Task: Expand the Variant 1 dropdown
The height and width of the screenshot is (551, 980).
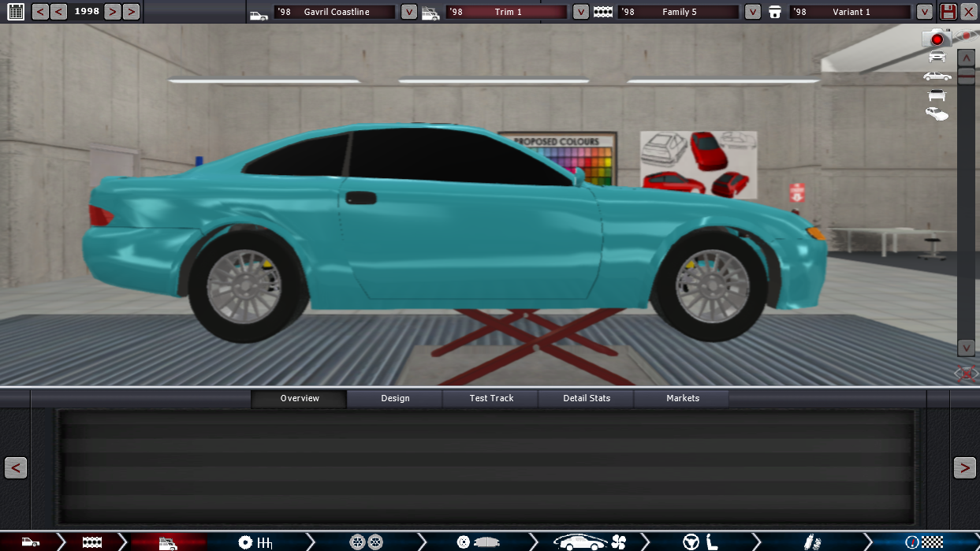Action: (925, 12)
